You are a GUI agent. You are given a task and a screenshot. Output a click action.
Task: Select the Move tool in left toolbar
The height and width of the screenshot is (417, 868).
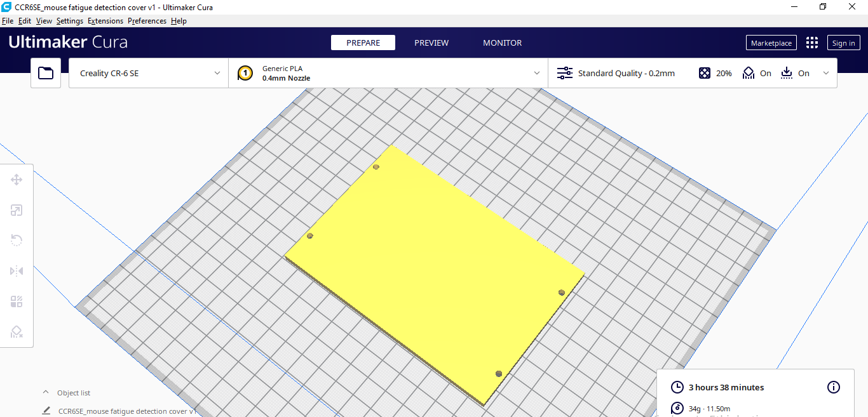point(17,180)
